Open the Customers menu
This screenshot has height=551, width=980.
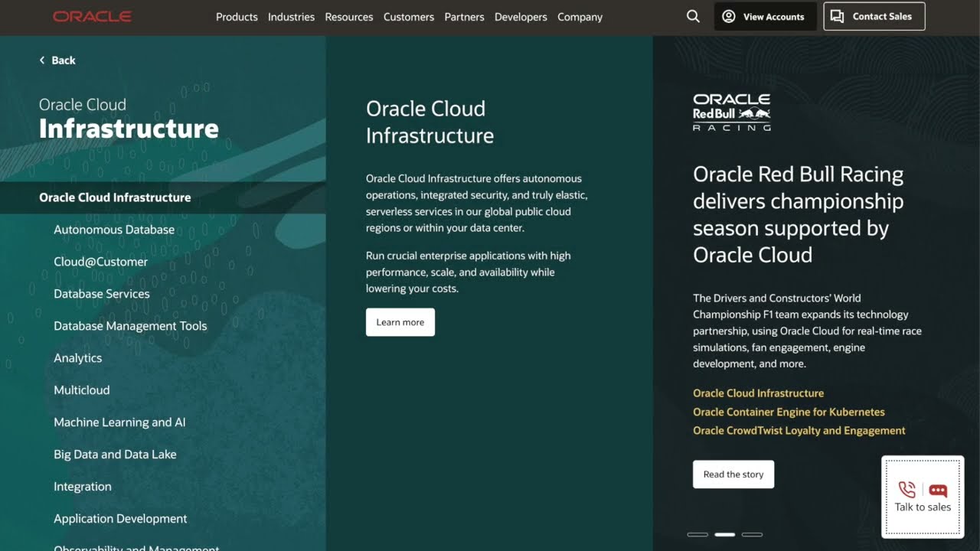[409, 17]
